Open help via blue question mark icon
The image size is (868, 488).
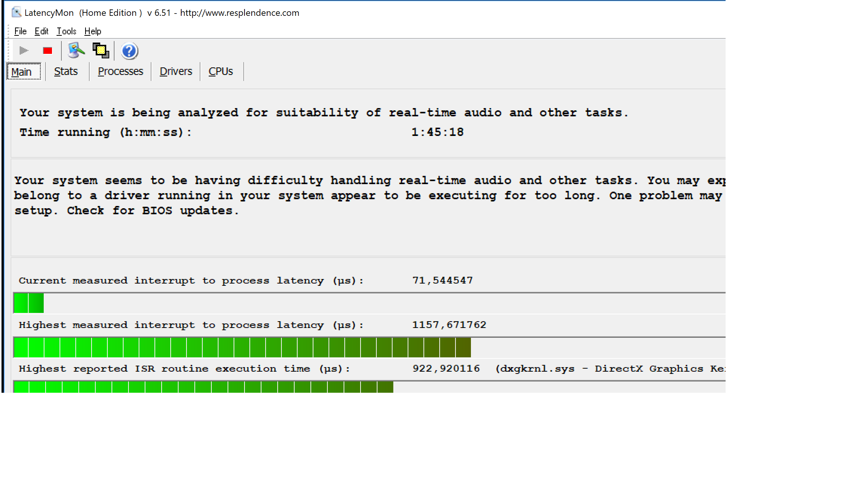(129, 51)
